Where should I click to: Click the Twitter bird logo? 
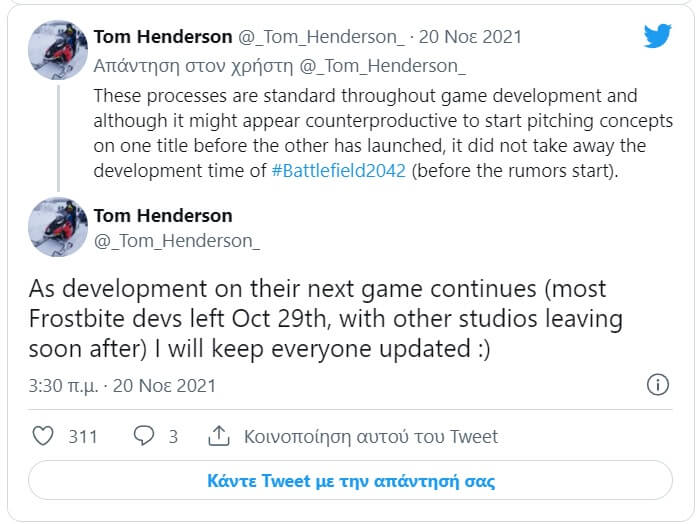tap(657, 36)
